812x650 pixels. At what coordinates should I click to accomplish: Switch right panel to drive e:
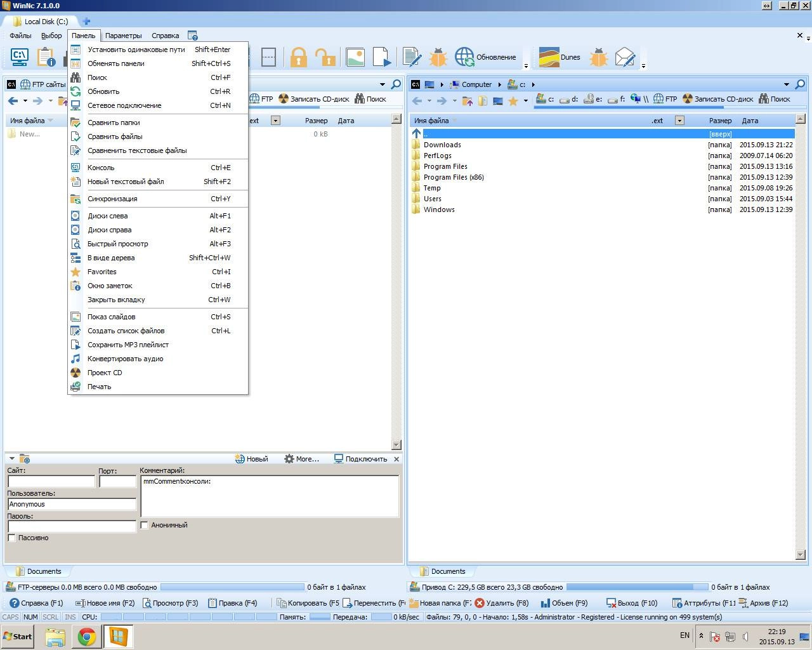(x=593, y=99)
